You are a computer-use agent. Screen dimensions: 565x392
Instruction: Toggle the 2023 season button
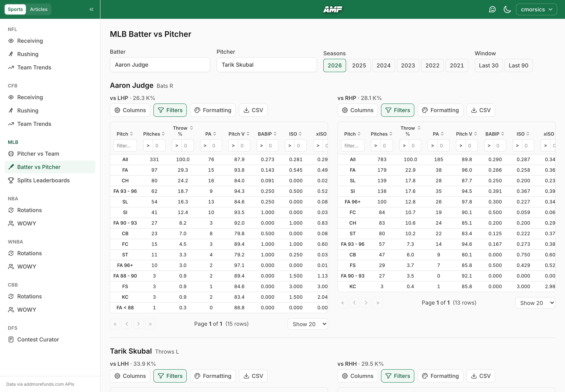click(x=408, y=65)
